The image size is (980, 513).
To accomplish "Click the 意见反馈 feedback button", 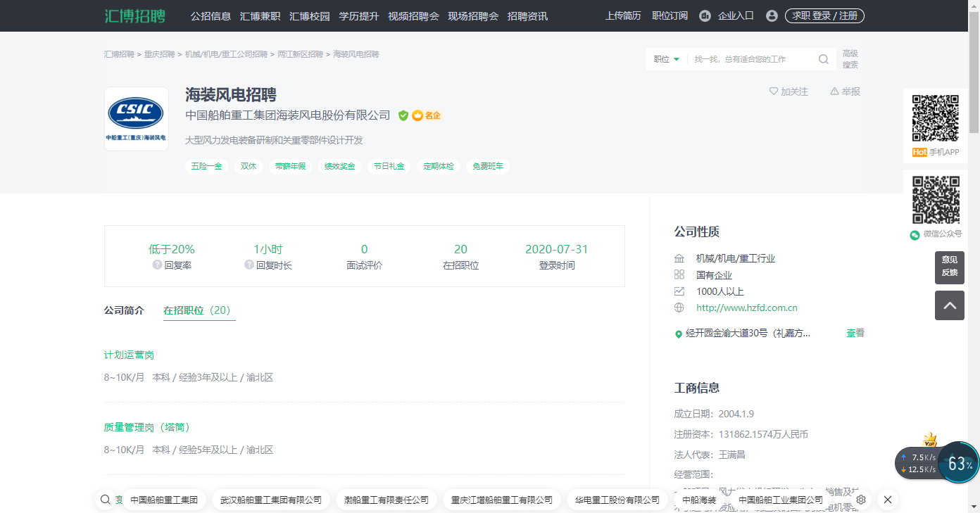I will 950,267.
